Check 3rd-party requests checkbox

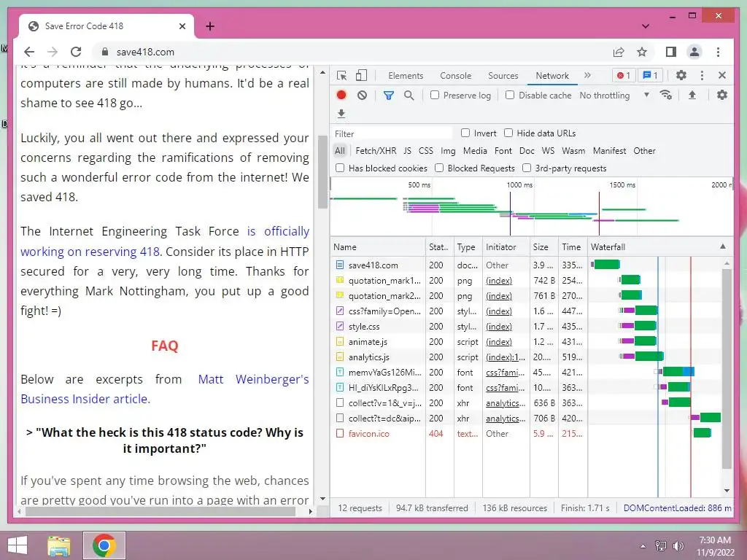coord(527,168)
